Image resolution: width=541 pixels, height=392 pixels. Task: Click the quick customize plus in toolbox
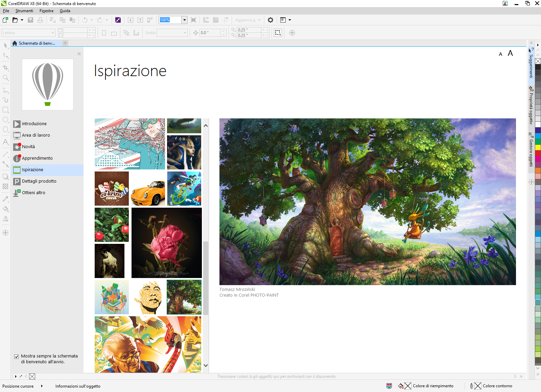point(5,233)
